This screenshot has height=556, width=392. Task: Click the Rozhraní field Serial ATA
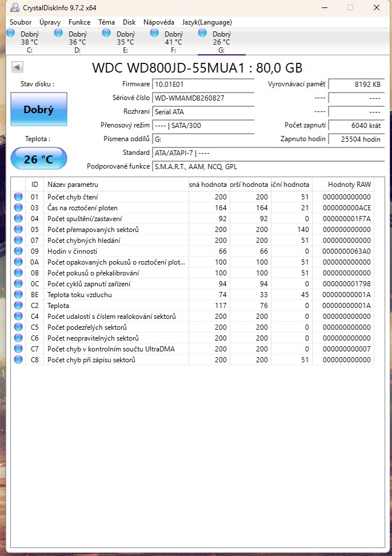click(203, 111)
